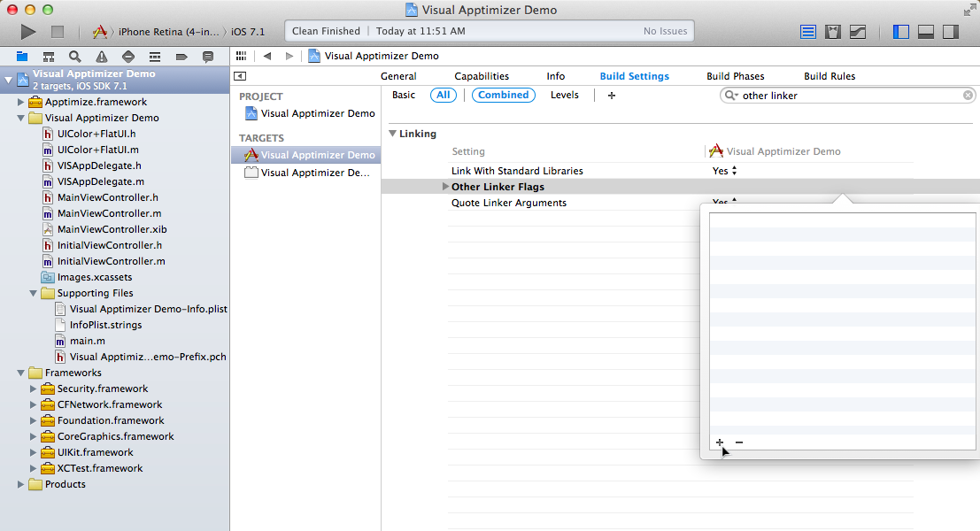Viewport: 980px width, 531px height.
Task: Open the Build Rules tab
Action: pos(830,76)
